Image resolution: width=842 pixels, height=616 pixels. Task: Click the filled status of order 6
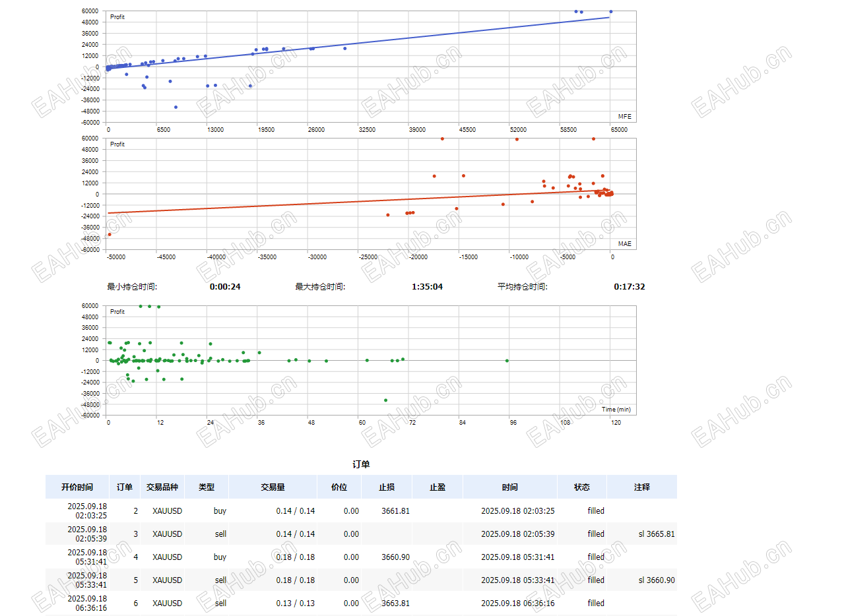[x=596, y=603]
